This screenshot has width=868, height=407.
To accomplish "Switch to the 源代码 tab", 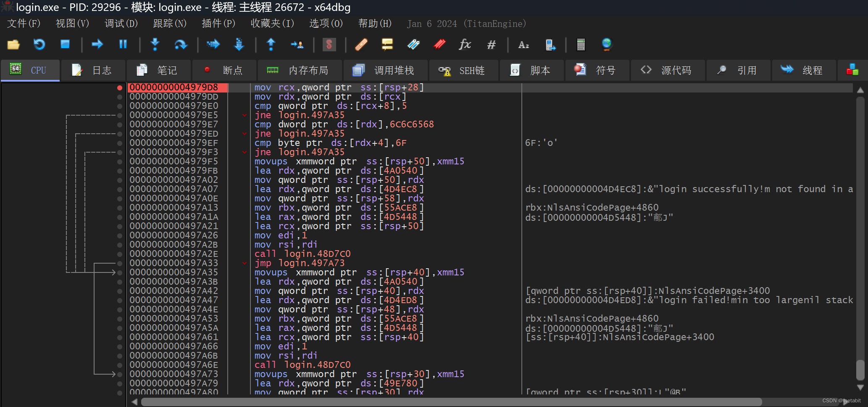I will pos(668,70).
